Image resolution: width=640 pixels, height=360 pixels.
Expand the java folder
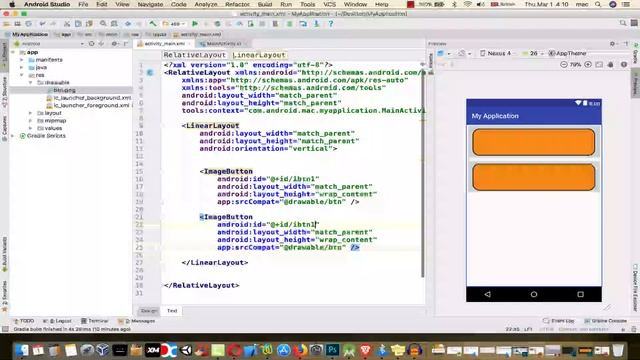pos(22,67)
